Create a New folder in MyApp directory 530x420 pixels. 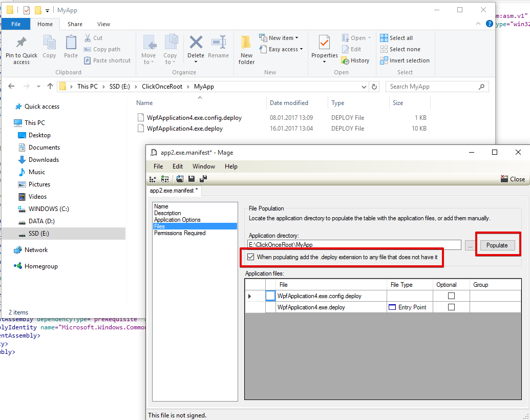[246, 49]
